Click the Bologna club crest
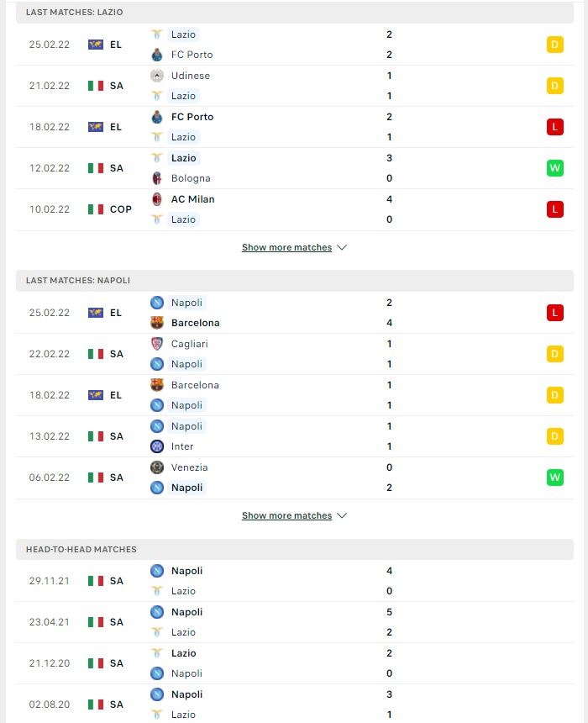Image resolution: width=588 pixels, height=723 pixels. [x=157, y=178]
